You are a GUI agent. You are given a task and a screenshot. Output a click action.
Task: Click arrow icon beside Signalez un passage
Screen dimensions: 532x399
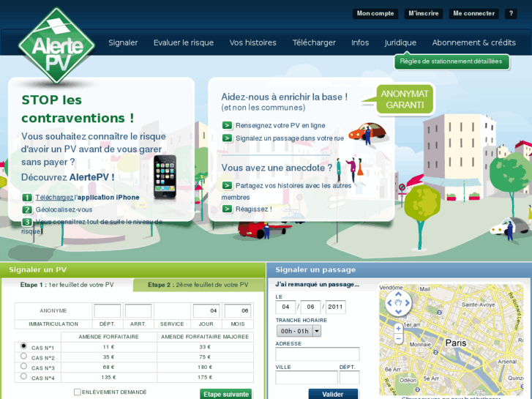coord(227,138)
